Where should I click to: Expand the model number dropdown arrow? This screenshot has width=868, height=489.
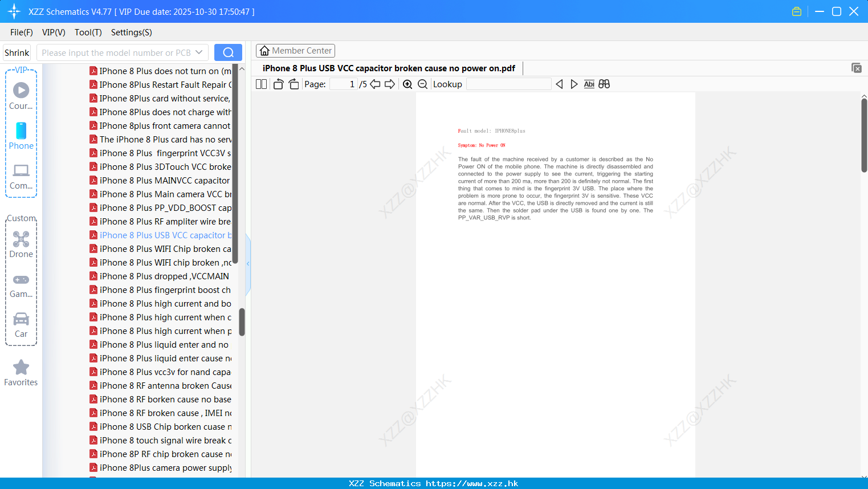coord(199,52)
